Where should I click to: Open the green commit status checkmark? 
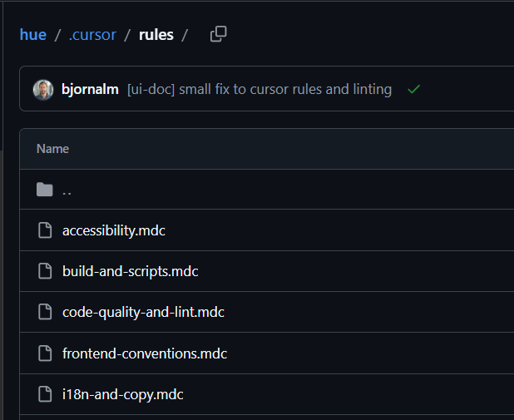[413, 89]
